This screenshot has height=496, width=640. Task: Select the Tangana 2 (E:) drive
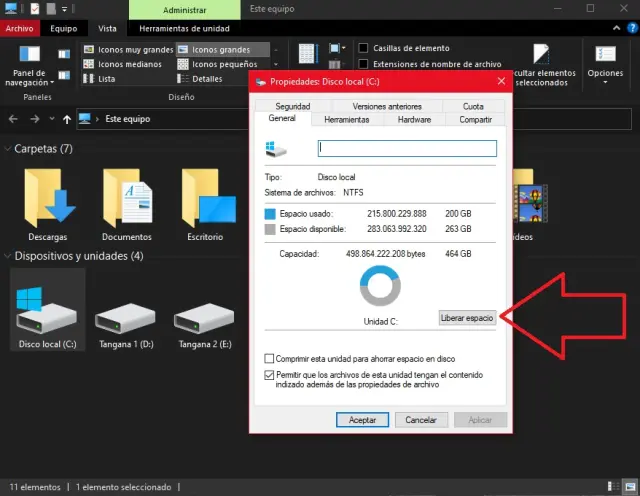point(205,314)
